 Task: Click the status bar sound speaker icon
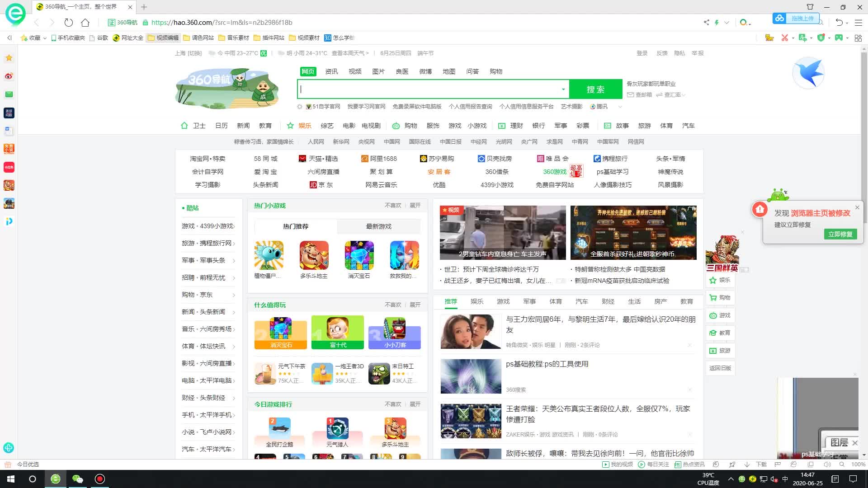click(827, 465)
